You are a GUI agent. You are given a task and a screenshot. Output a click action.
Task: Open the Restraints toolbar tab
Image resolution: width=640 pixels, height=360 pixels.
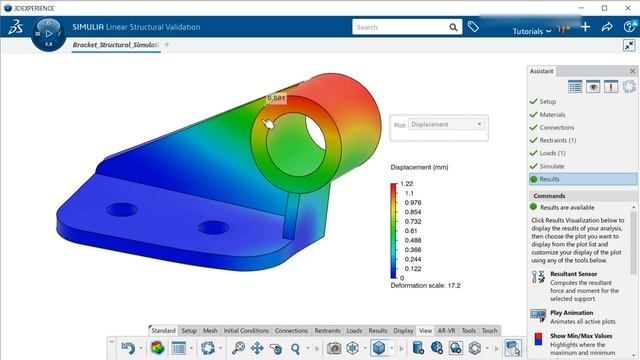click(x=327, y=331)
